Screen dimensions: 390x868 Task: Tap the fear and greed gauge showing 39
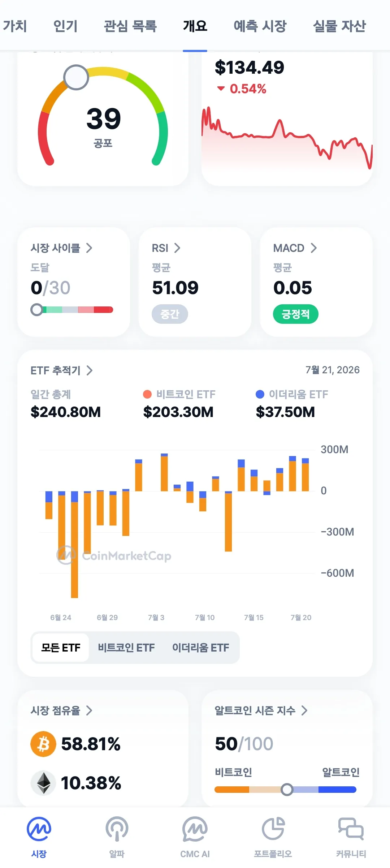(103, 116)
